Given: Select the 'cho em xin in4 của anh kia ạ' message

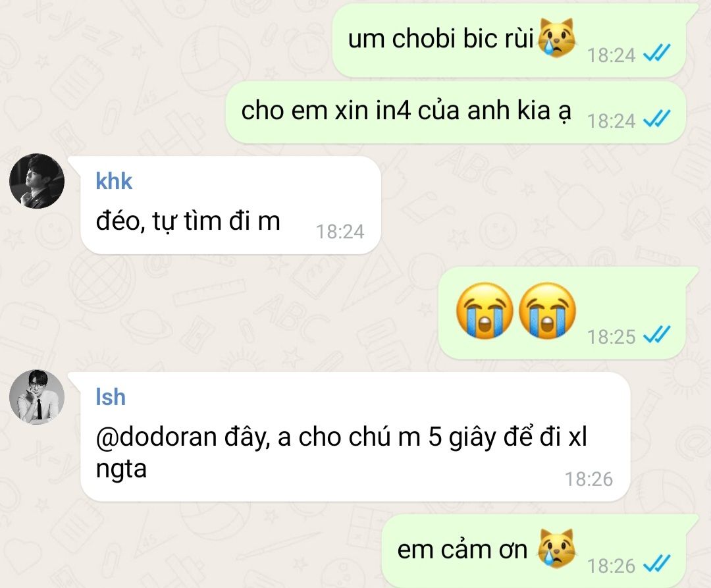Looking at the screenshot, I should 456,113.
